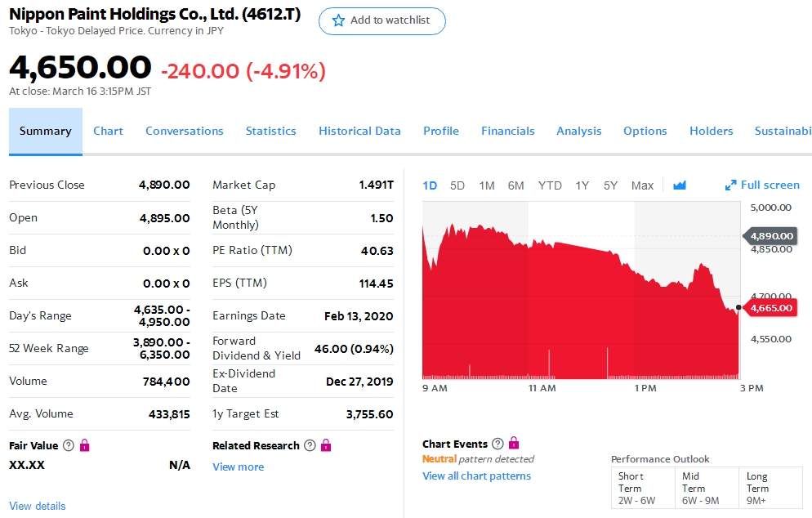Click the Related Research help question mark

click(310, 445)
